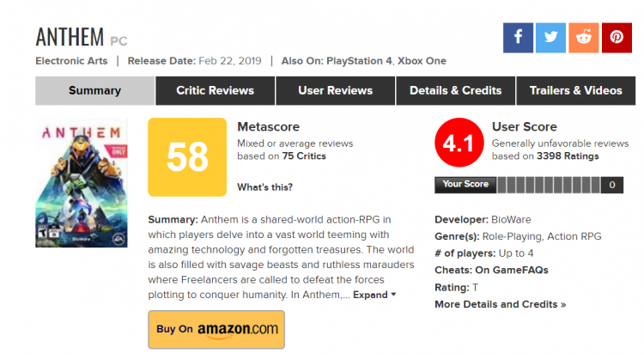Select the Details & Credits tab
This screenshot has width=644, height=354.
tap(455, 90)
